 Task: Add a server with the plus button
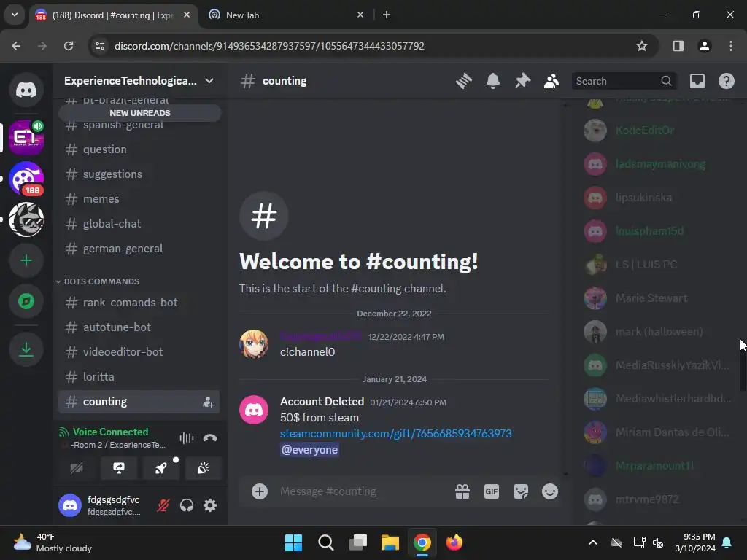click(26, 260)
